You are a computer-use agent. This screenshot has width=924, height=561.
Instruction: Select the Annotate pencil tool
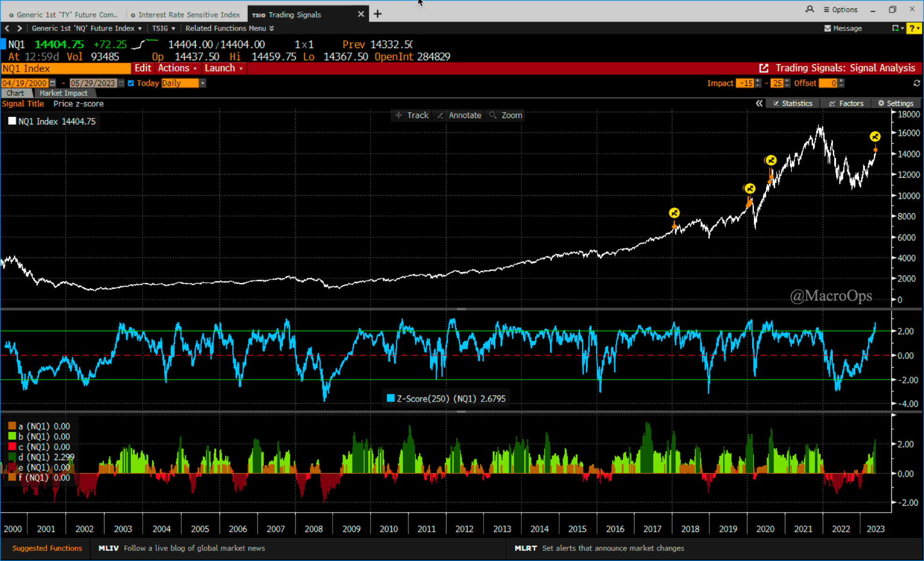coord(459,115)
